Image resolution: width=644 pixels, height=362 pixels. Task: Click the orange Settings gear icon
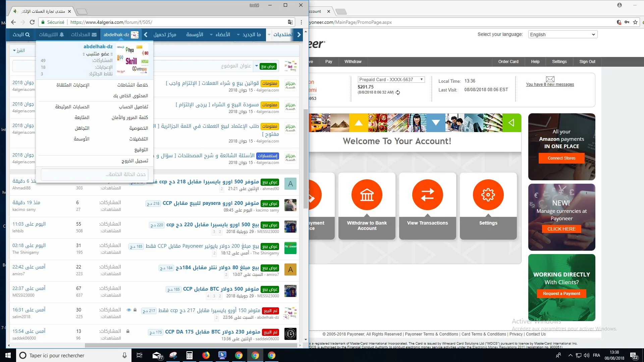pos(488,195)
